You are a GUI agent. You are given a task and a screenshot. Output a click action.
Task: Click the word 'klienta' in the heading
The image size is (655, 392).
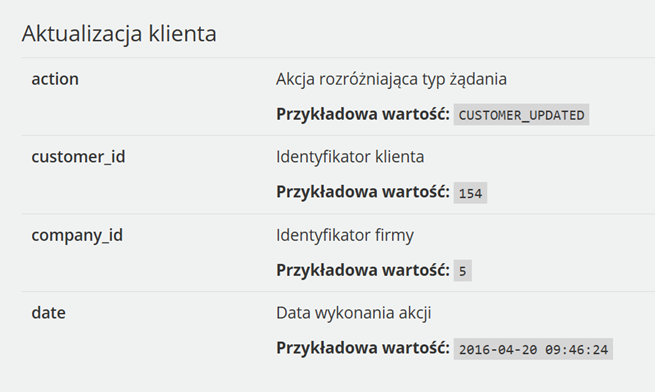pyautogui.click(x=183, y=34)
